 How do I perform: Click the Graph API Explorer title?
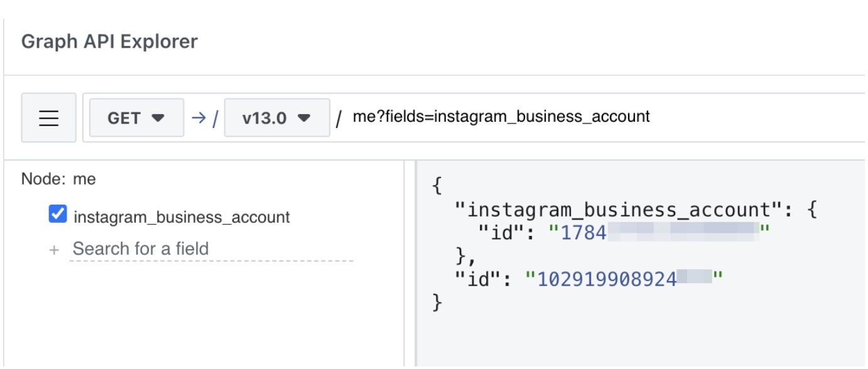pyautogui.click(x=109, y=41)
